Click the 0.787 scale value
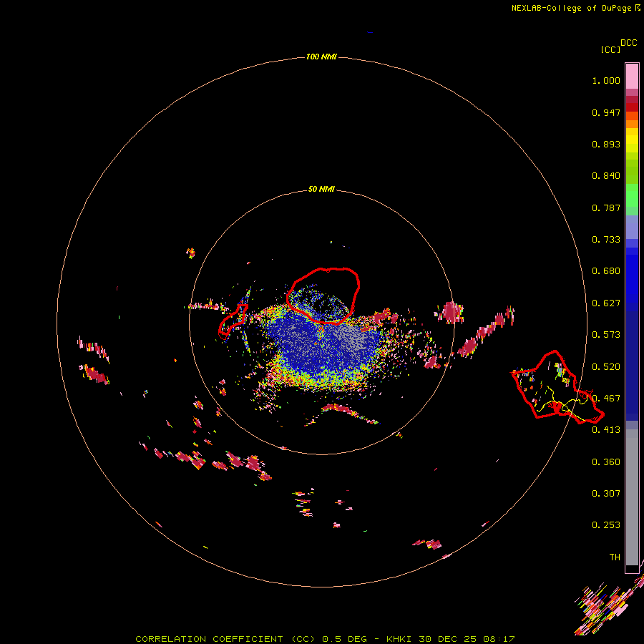 pyautogui.click(x=606, y=208)
